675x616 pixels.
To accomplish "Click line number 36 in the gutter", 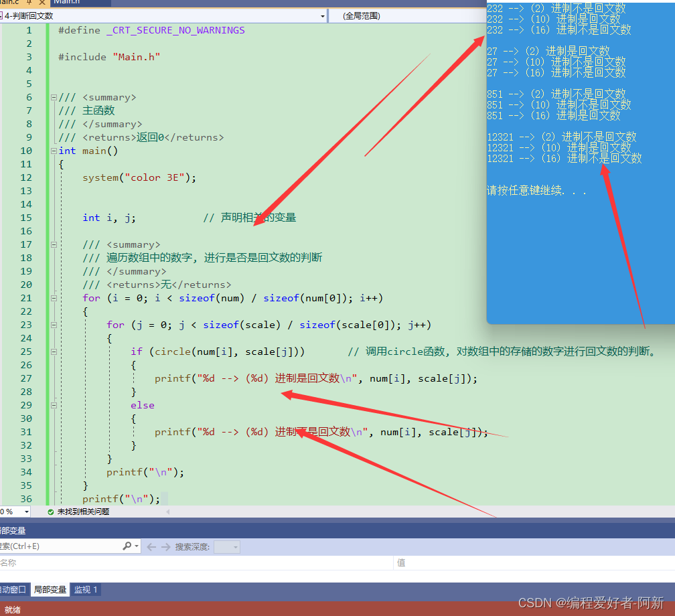I will (26, 498).
